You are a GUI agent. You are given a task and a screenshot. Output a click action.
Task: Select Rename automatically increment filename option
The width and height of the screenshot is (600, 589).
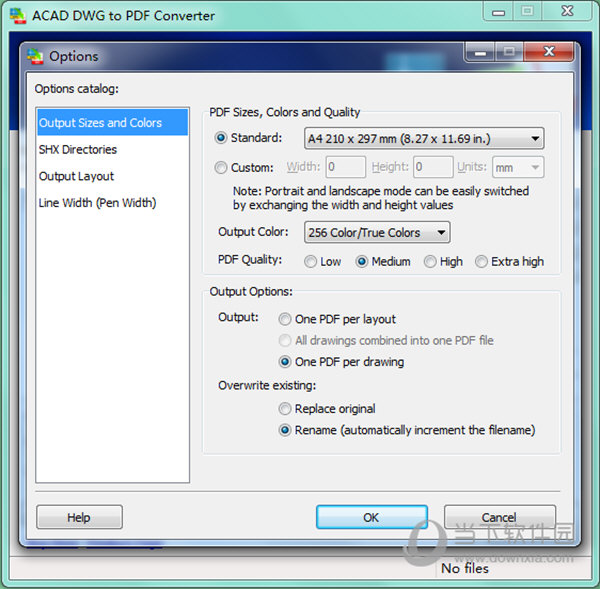point(285,431)
